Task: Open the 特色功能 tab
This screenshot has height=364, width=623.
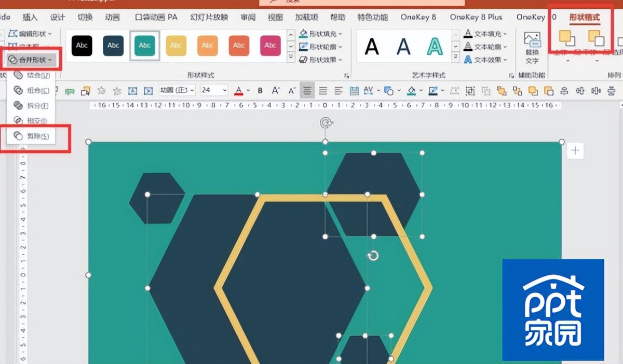Action: pyautogui.click(x=372, y=17)
